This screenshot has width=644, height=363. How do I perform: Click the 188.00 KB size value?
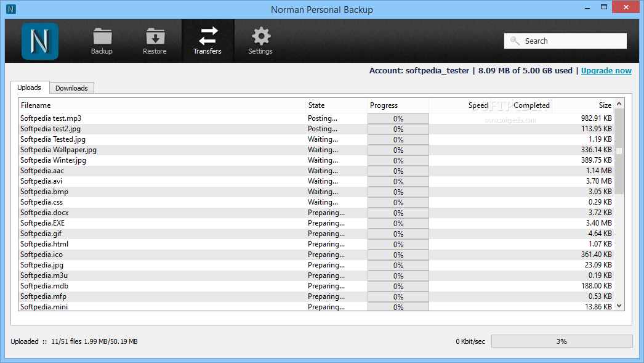[x=597, y=286]
